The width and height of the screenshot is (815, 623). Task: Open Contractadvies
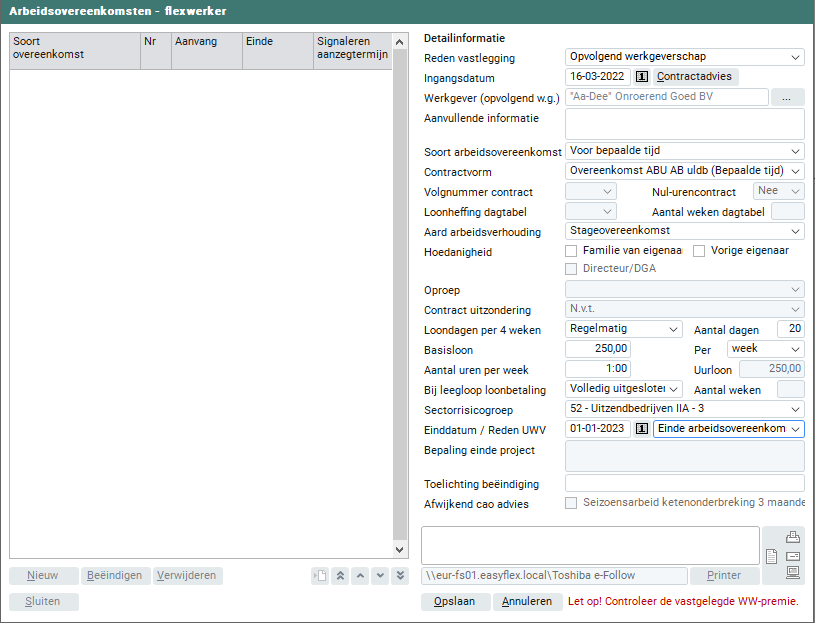[x=696, y=77]
